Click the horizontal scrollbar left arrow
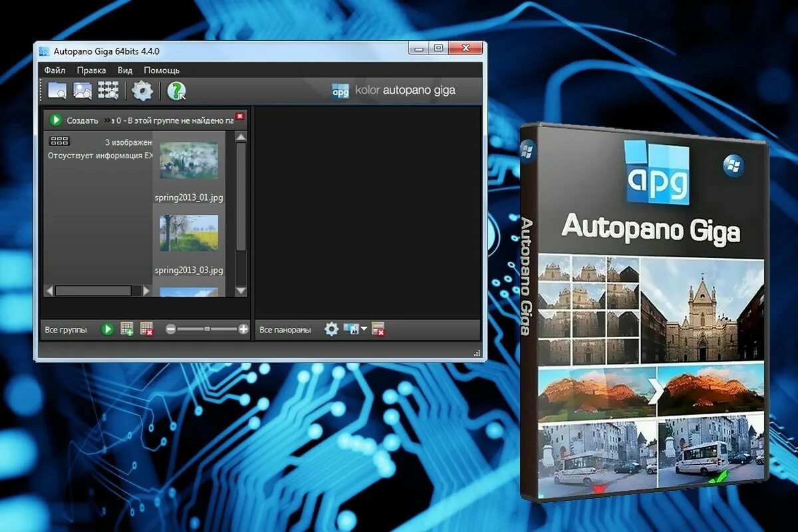Screen dimensions: 798x532 tap(49, 291)
